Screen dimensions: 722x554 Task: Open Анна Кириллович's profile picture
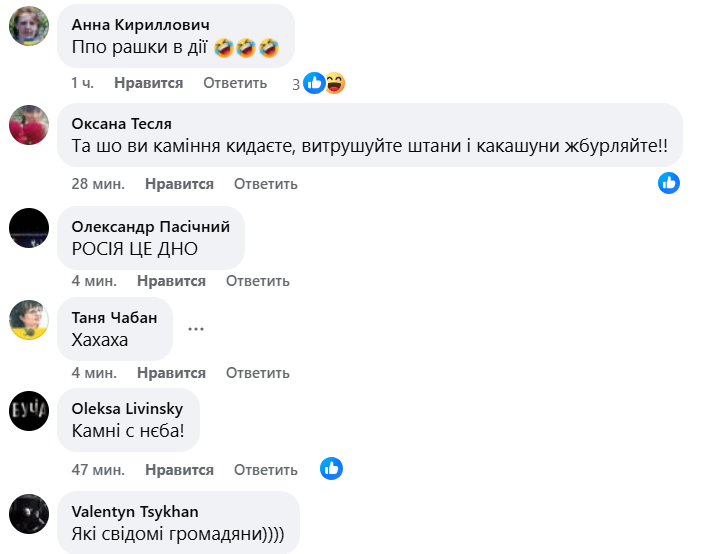pos(29,27)
